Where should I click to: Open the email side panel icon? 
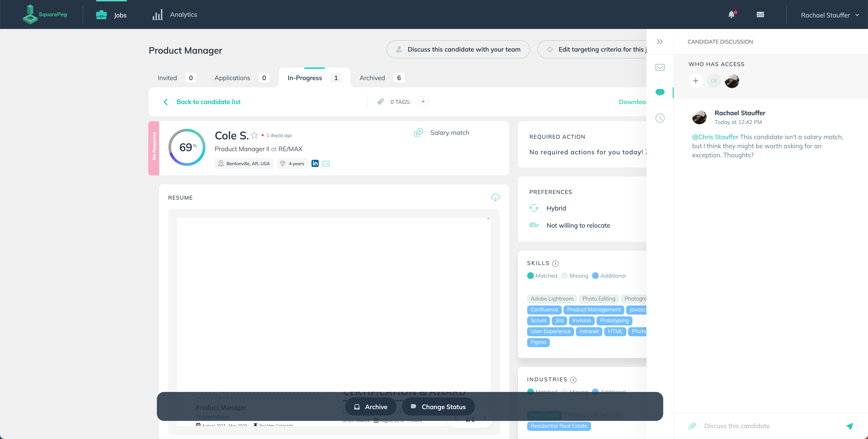pos(660,67)
